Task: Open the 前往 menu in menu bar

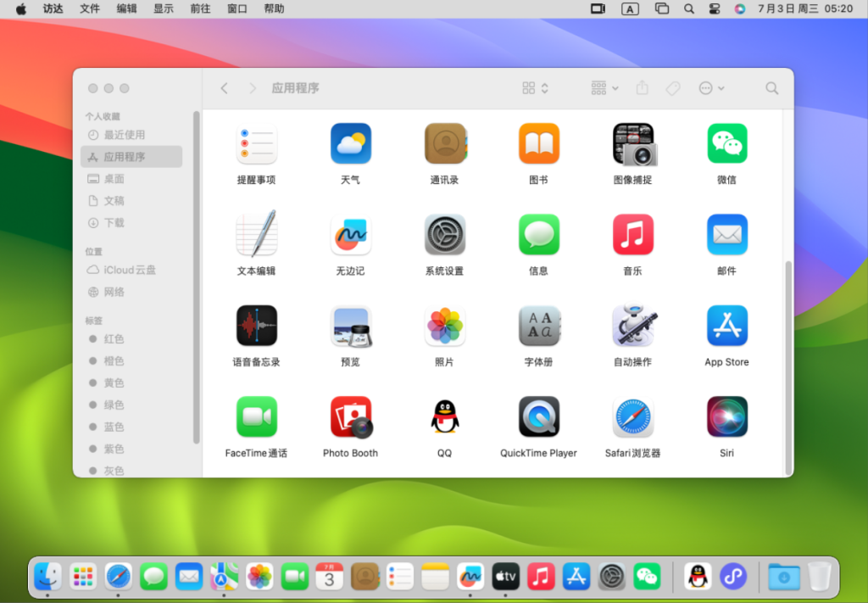Action: (200, 8)
